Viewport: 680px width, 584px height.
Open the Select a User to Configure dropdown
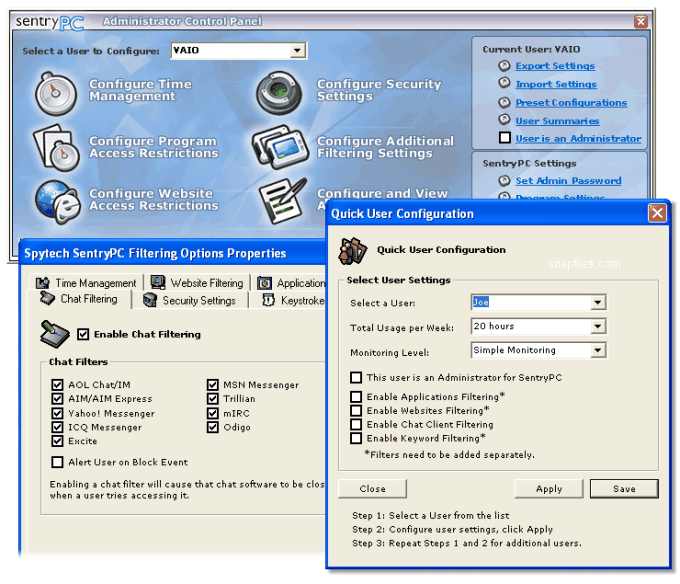(x=297, y=51)
